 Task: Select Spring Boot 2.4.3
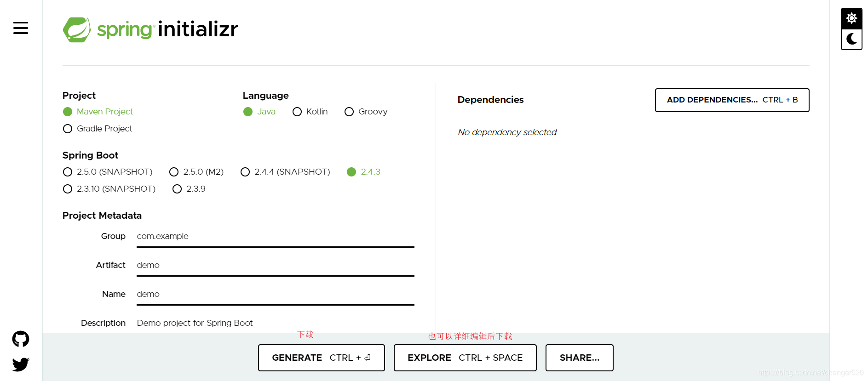(363, 172)
